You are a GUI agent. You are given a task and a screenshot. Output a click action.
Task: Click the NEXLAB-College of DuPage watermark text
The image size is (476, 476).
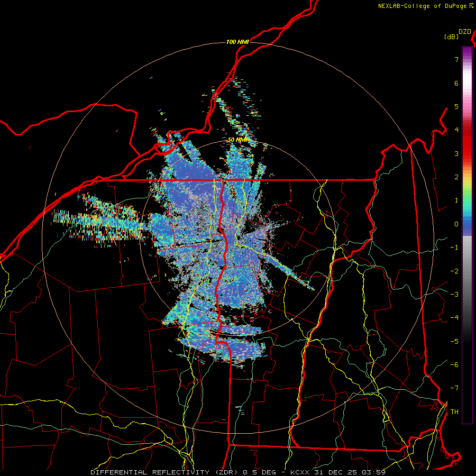[x=425, y=6]
